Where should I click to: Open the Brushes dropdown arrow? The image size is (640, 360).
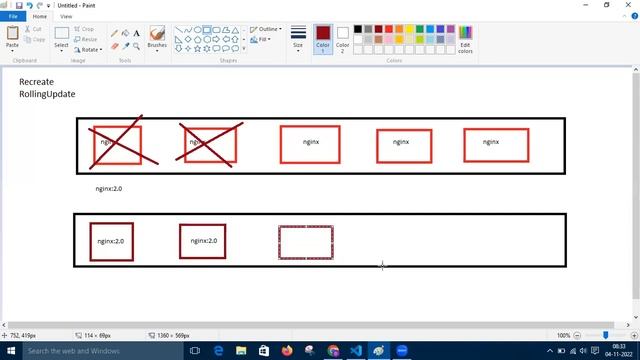point(157,51)
